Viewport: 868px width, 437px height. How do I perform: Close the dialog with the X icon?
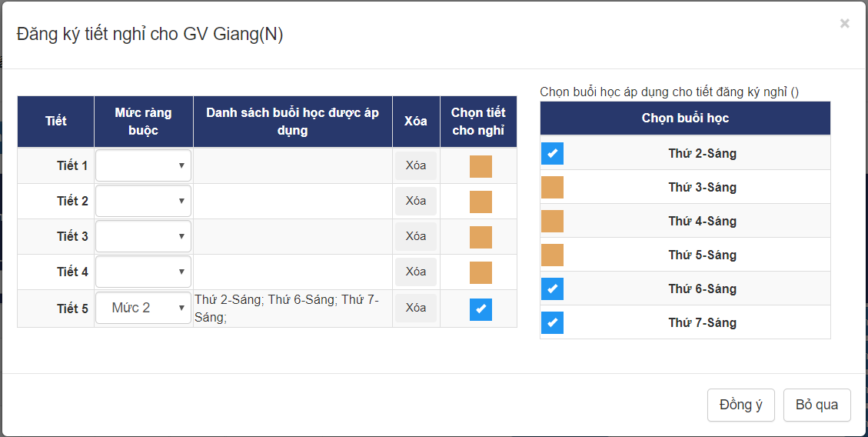pyautogui.click(x=844, y=24)
